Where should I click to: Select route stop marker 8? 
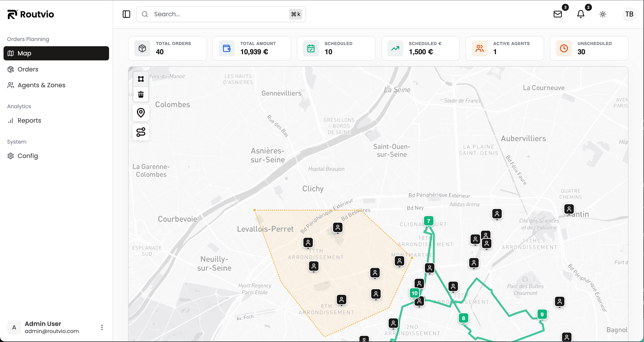click(463, 318)
